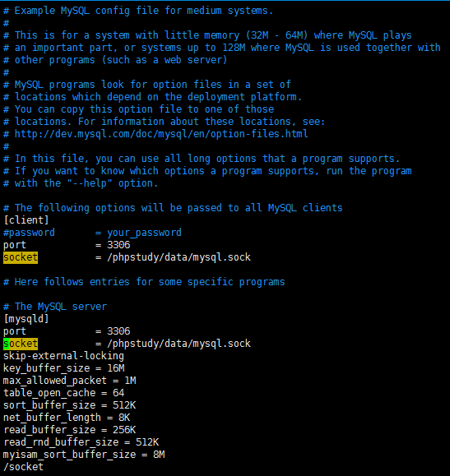This screenshot has height=476, width=450.
Task: Click your_password placeholder value
Action: (144, 233)
